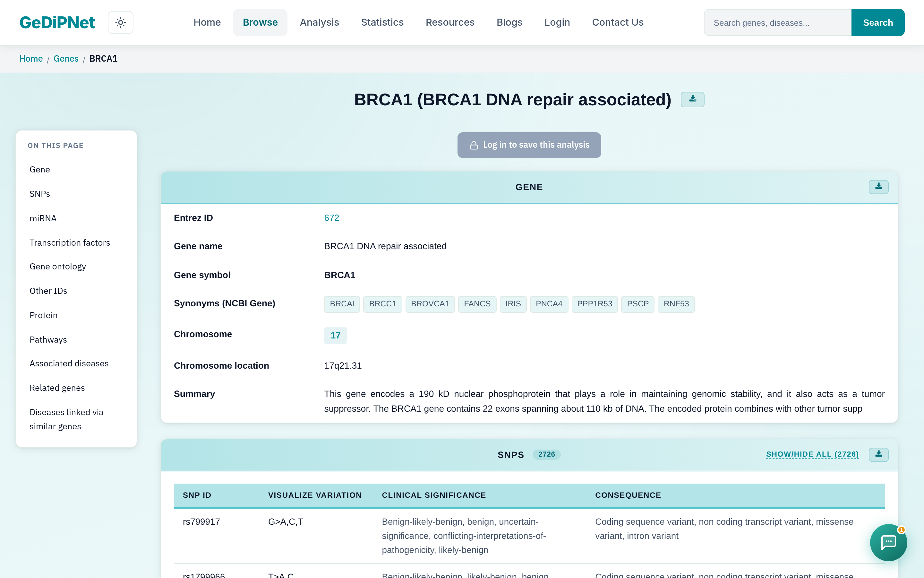Click the chromosome 17 badge
This screenshot has height=578, width=924.
click(335, 335)
